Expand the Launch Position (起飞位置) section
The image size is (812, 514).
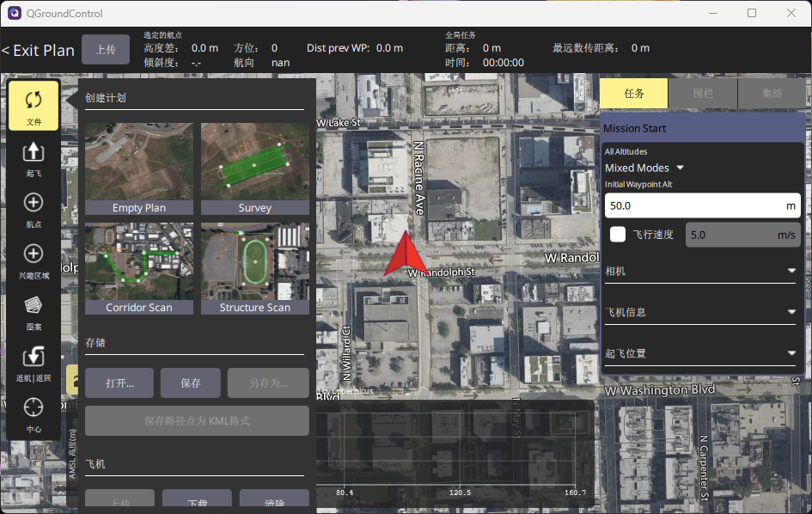coord(700,353)
